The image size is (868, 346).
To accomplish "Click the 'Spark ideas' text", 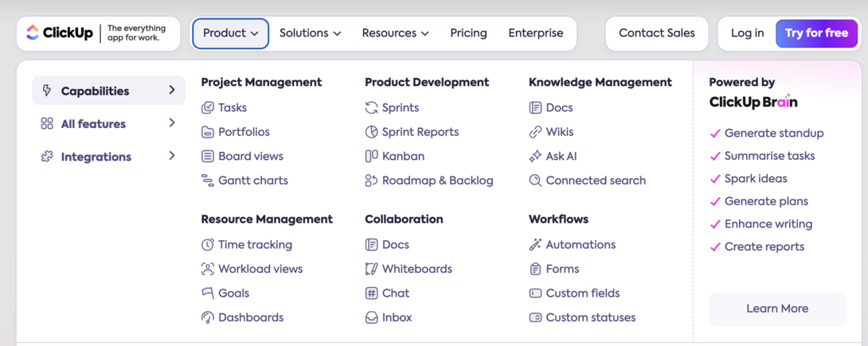I will click(756, 178).
